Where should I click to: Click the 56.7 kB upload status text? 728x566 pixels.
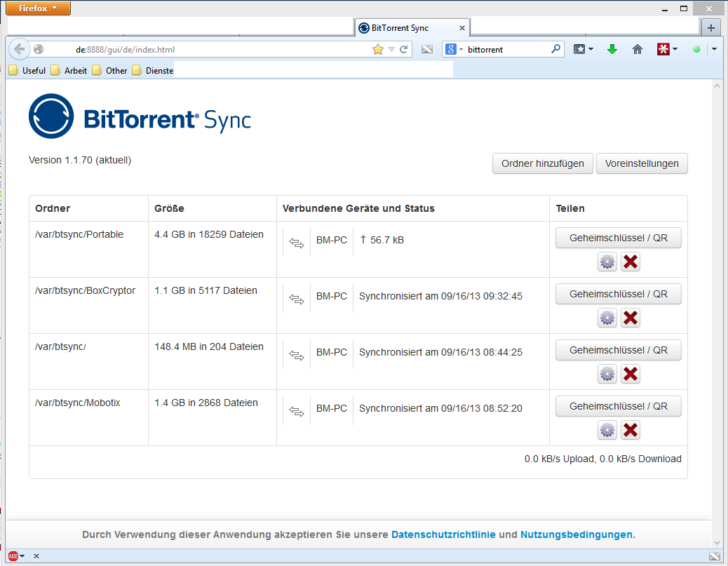point(382,240)
